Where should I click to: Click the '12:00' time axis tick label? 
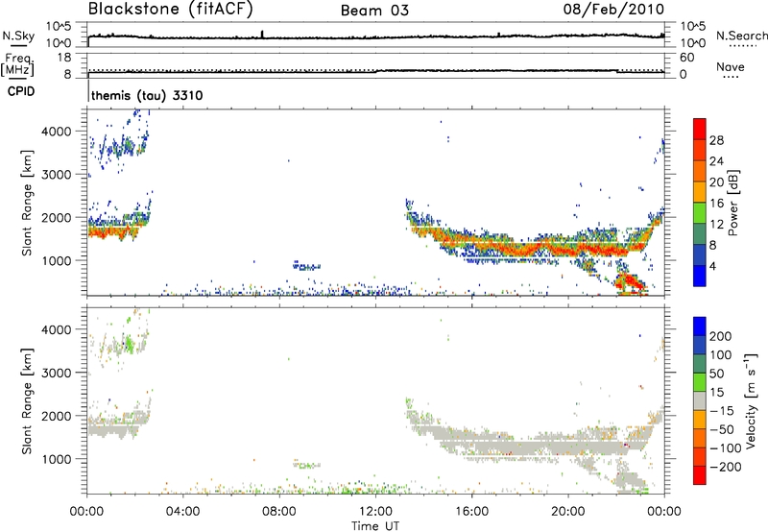tap(375, 512)
